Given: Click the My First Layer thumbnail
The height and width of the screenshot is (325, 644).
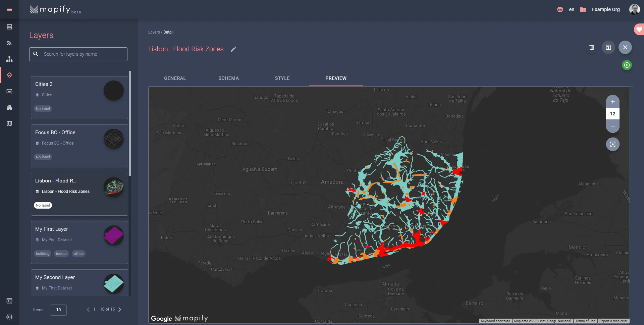Looking at the screenshot, I should pyautogui.click(x=114, y=235).
